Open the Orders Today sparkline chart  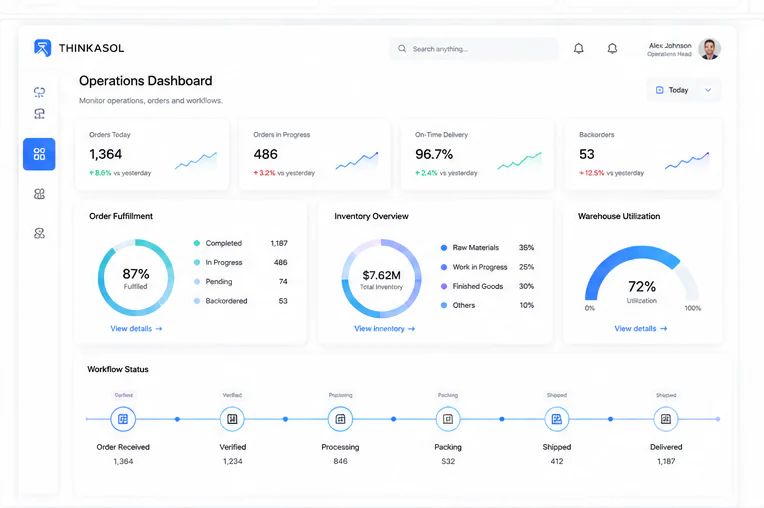(x=196, y=161)
